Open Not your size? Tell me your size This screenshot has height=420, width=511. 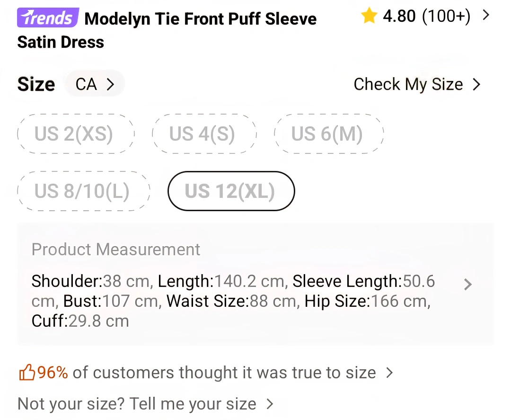coord(137,404)
